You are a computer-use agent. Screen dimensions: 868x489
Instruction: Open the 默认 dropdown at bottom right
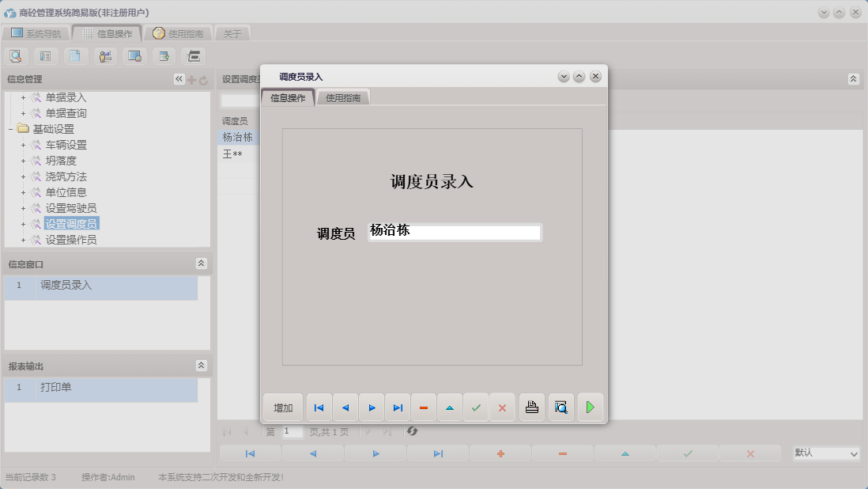tap(825, 453)
